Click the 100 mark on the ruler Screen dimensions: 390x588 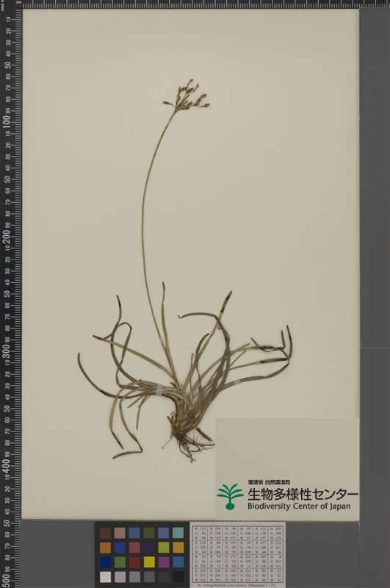tap(7, 121)
